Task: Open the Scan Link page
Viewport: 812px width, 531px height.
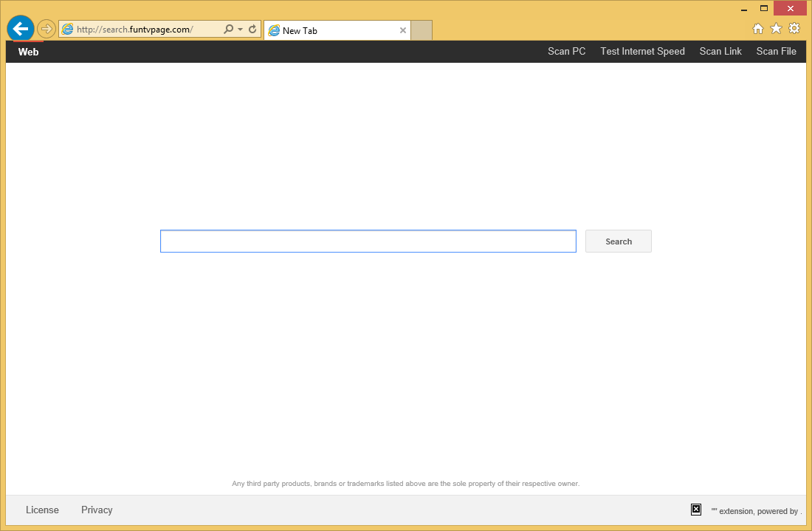Action: (720, 51)
